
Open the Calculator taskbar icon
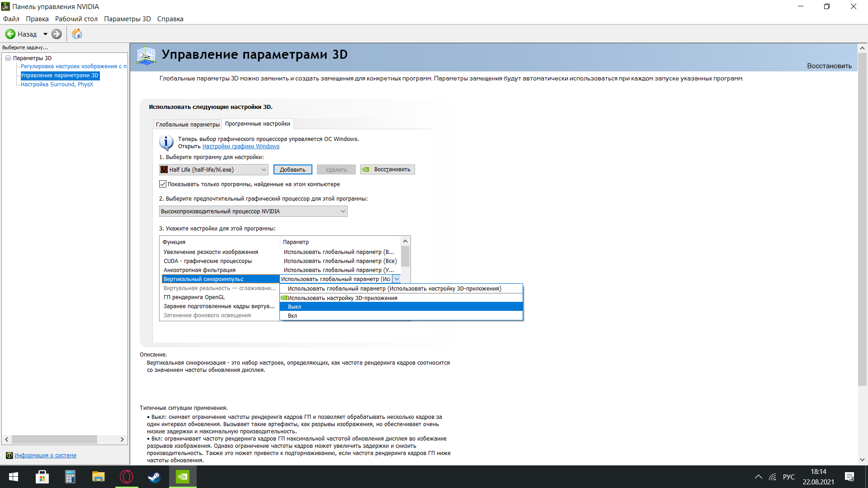coord(70,477)
